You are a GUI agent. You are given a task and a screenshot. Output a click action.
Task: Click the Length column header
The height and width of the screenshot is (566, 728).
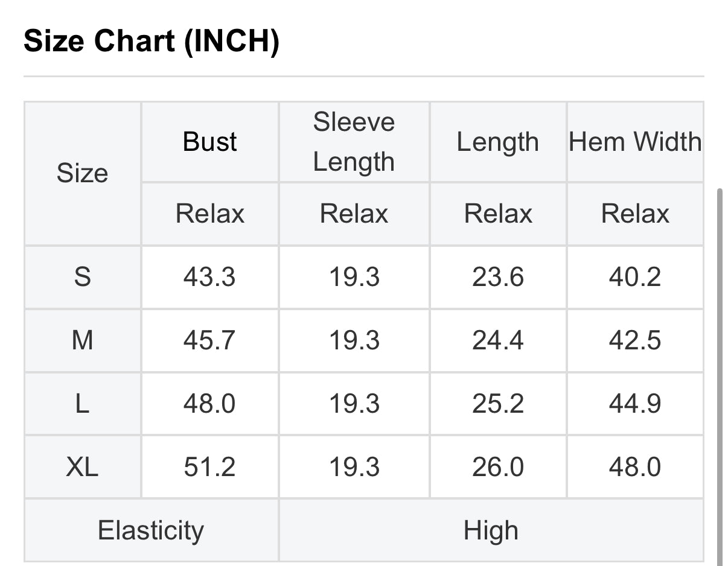tap(497, 142)
